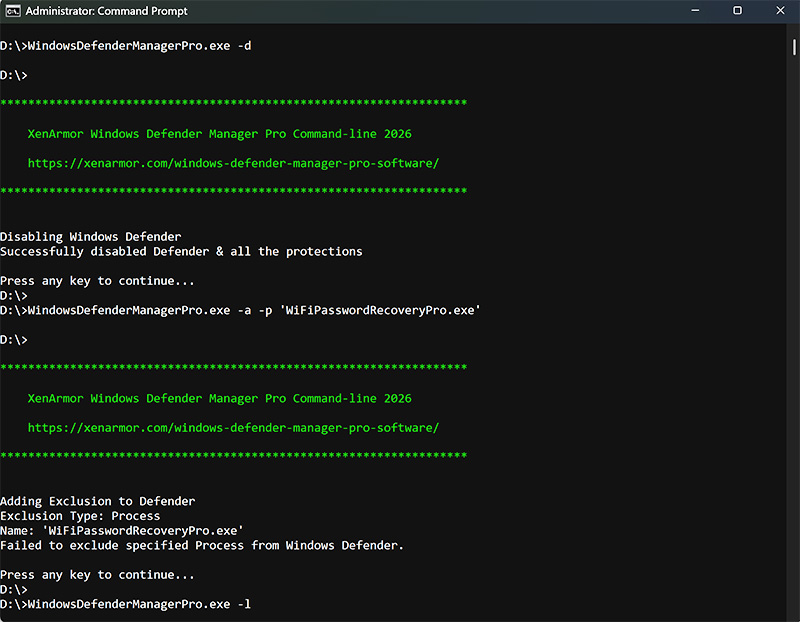Click the second xenarmor.com URL lower down
Image resolution: width=800 pixels, height=622 pixels.
click(233, 428)
